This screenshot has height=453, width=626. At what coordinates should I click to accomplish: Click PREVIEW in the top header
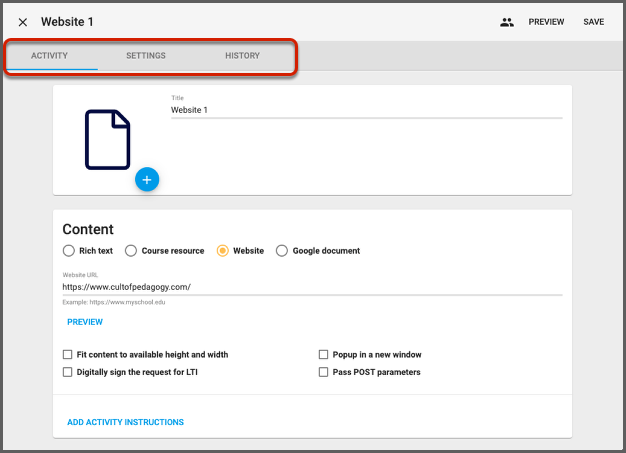[546, 22]
